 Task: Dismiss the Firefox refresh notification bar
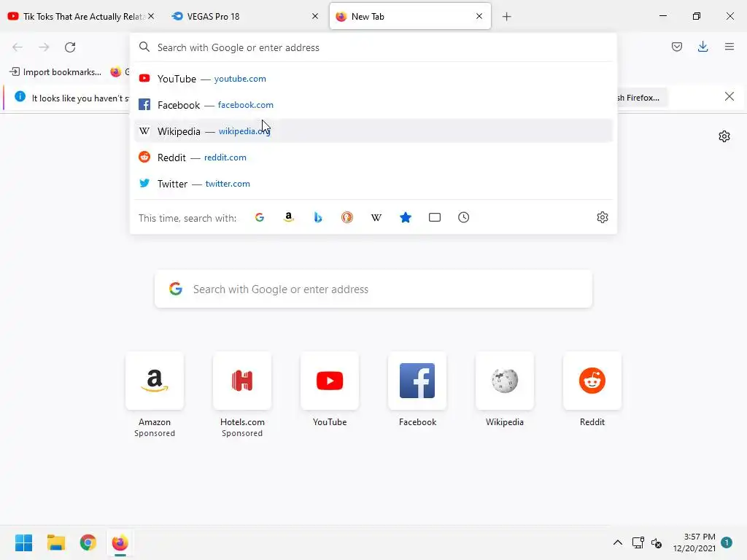[x=729, y=97]
